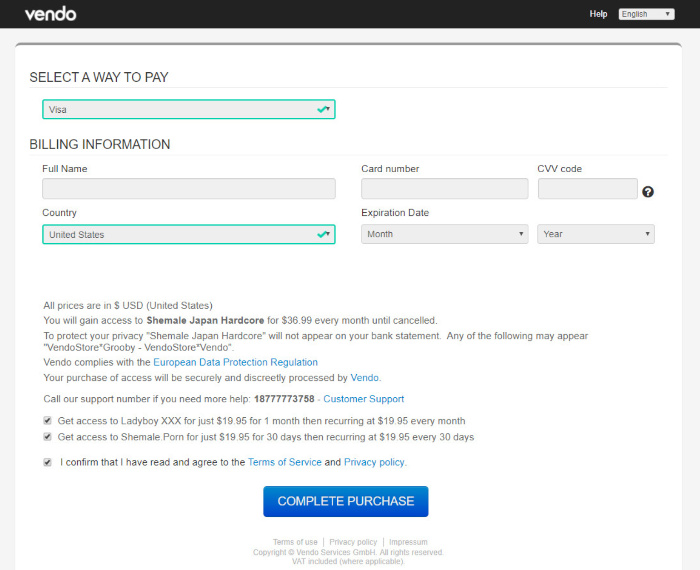Open the United States country dropdown
The width and height of the screenshot is (700, 570).
pyautogui.click(x=188, y=234)
